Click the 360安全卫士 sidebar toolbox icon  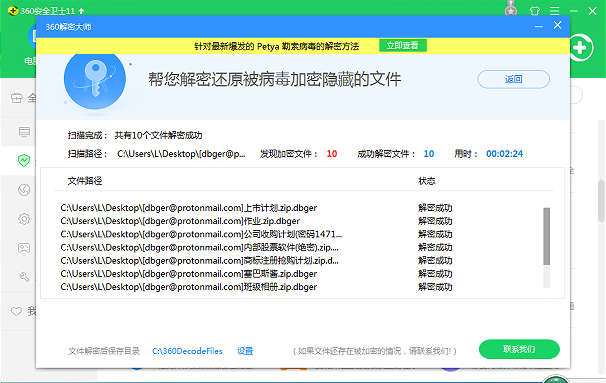pyautogui.click(x=17, y=98)
